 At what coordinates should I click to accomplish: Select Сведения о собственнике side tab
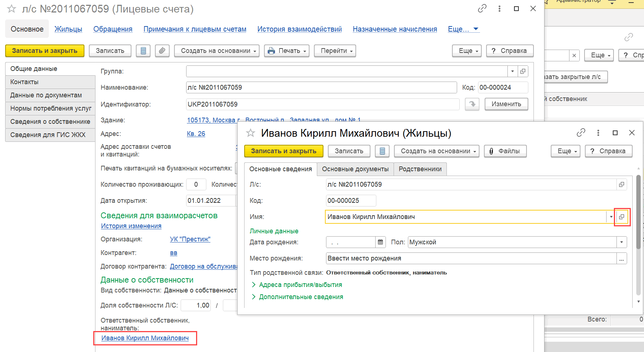50,122
